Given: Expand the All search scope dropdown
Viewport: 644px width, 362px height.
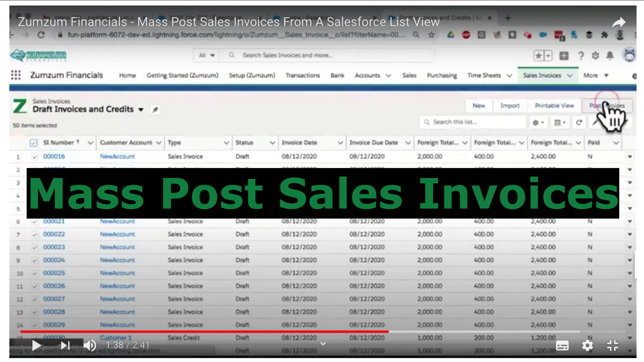Looking at the screenshot, I should tap(207, 55).
